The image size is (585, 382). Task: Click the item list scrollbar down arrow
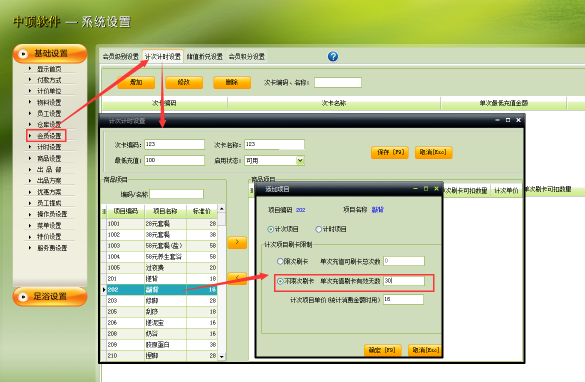222,357
